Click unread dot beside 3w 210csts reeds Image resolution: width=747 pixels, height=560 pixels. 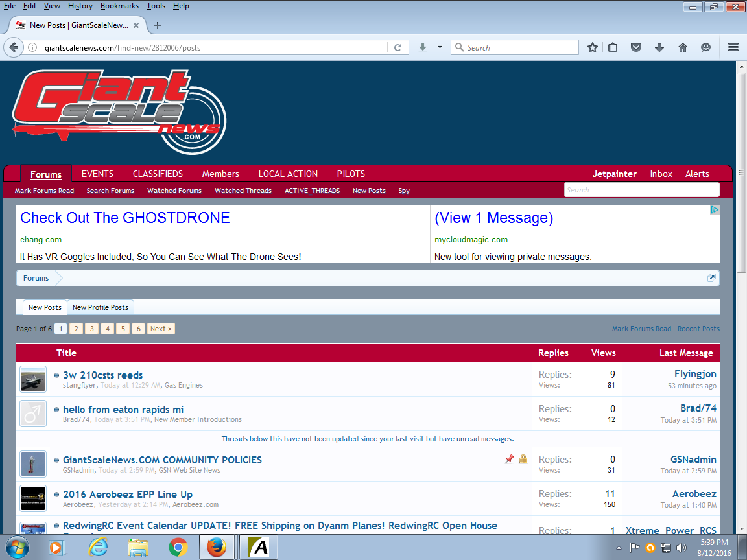[56, 375]
